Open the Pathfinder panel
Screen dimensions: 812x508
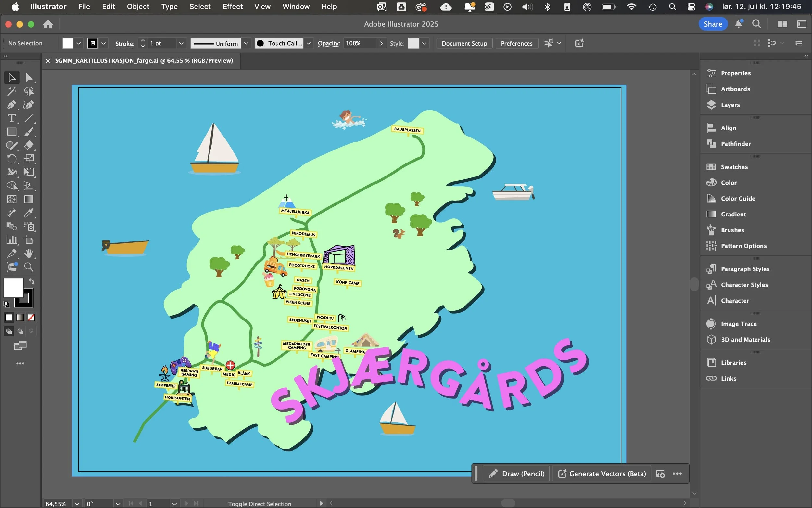point(735,144)
